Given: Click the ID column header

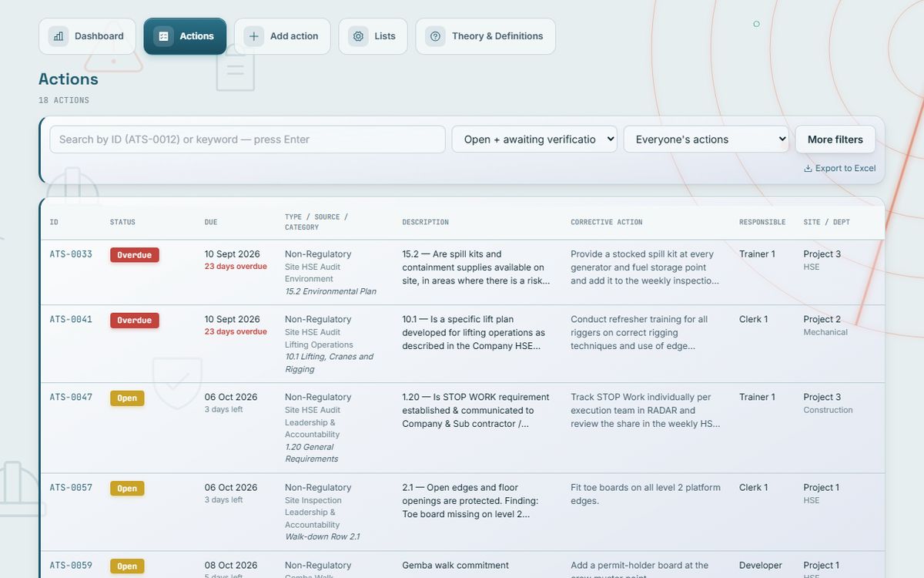Looking at the screenshot, I should tap(54, 223).
